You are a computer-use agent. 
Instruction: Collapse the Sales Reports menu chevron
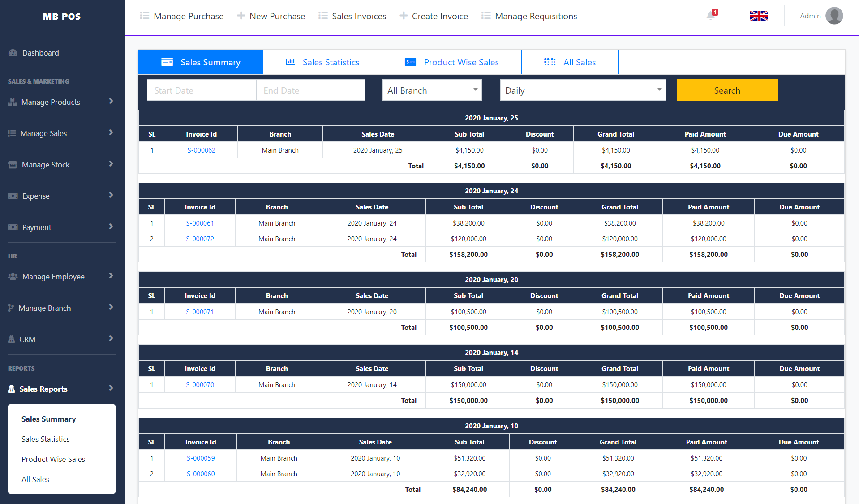(111, 388)
